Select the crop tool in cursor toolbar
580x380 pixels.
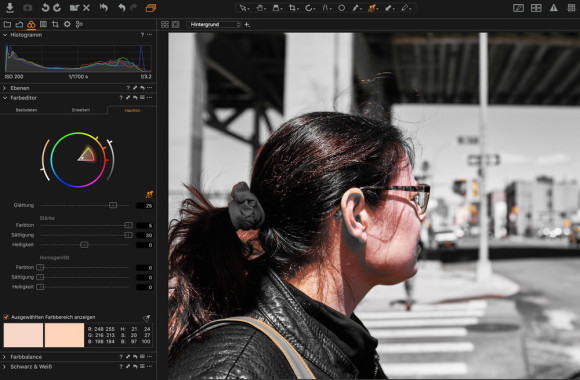click(293, 8)
